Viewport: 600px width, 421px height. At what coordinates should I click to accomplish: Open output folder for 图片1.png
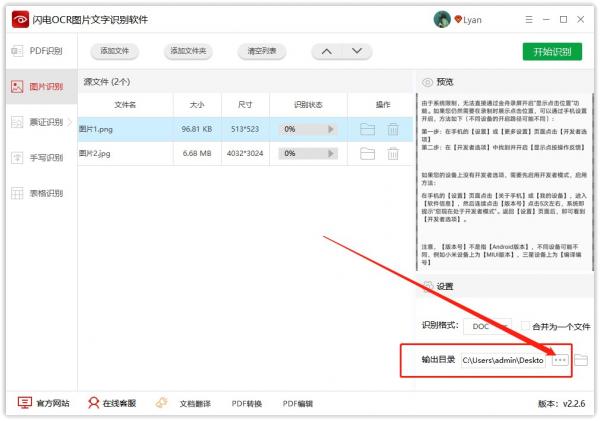point(367,129)
